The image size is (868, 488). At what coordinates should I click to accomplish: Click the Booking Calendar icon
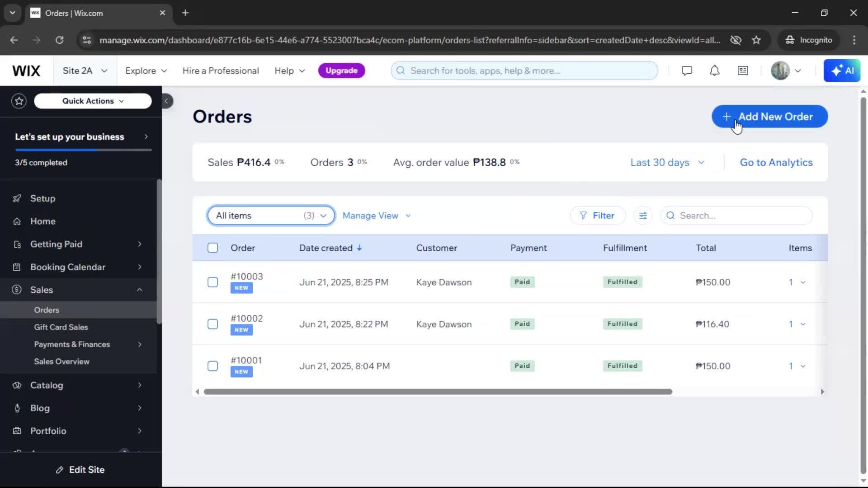click(17, 267)
